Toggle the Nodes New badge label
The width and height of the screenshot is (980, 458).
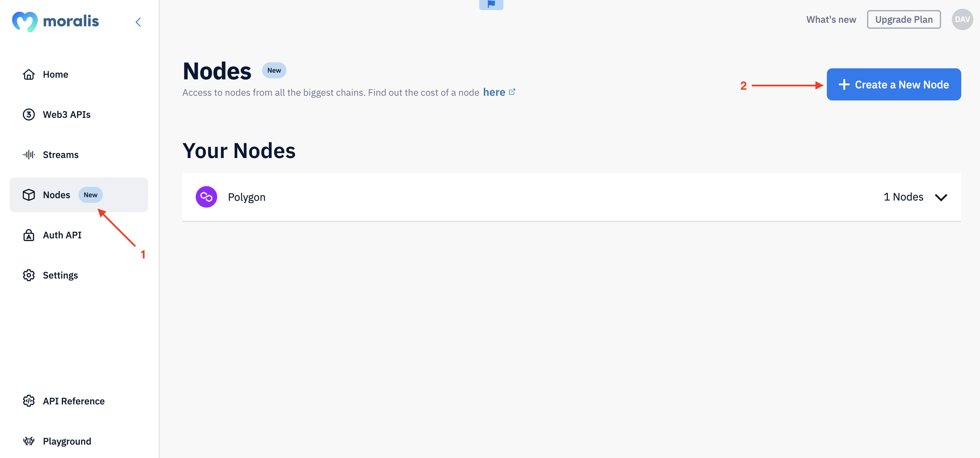pyautogui.click(x=90, y=195)
